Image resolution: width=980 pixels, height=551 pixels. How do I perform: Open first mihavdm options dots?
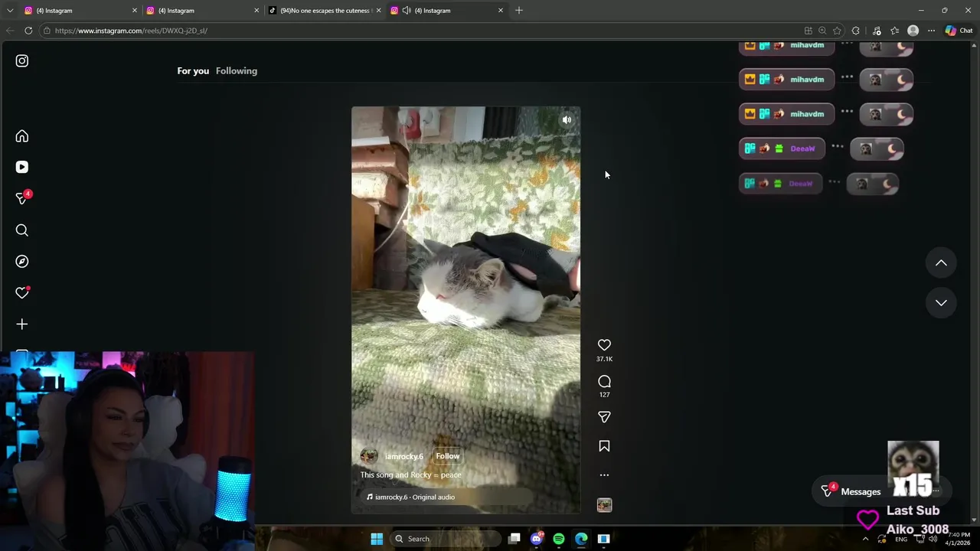coord(847,44)
